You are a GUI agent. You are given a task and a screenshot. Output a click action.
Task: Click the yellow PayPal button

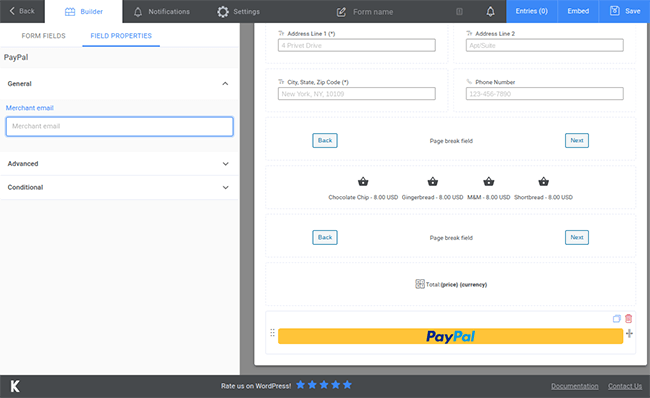click(x=450, y=336)
